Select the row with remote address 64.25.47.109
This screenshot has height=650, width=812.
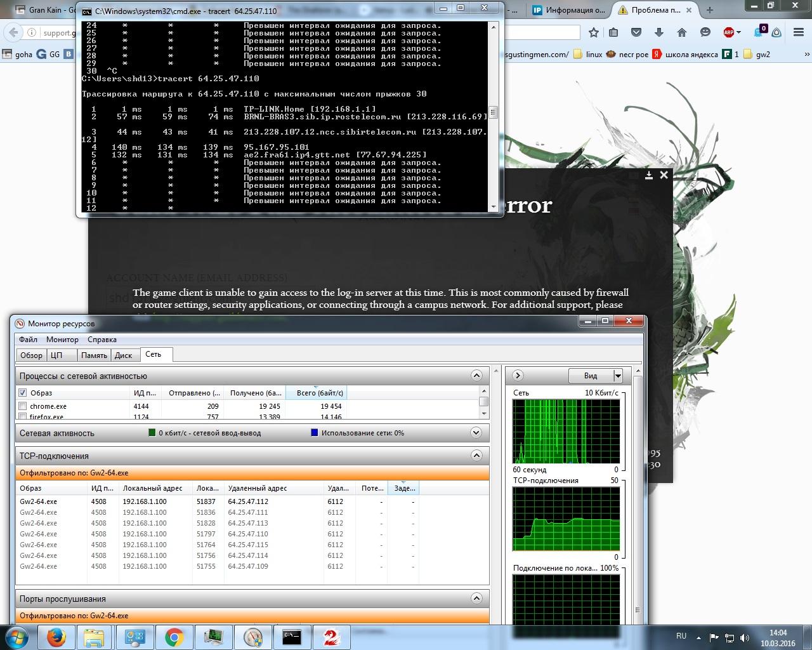pyautogui.click(x=252, y=566)
